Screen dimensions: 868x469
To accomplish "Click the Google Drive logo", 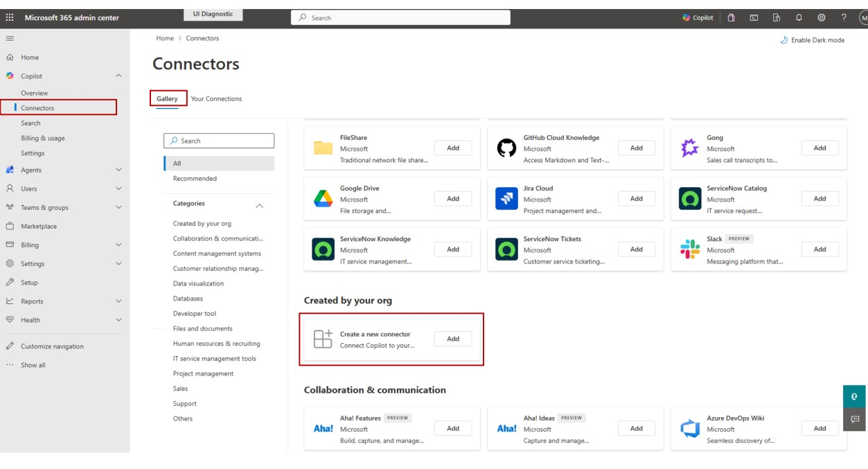I will [x=323, y=199].
